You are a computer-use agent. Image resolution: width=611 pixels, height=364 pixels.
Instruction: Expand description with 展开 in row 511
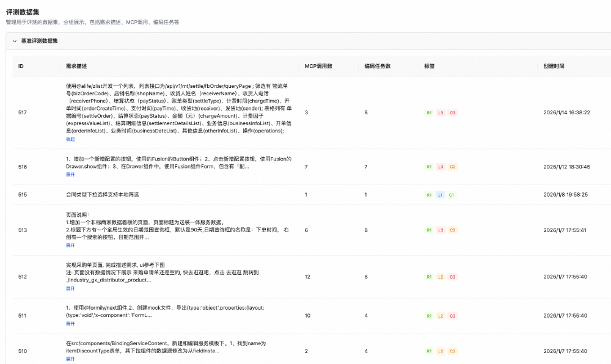(70, 324)
